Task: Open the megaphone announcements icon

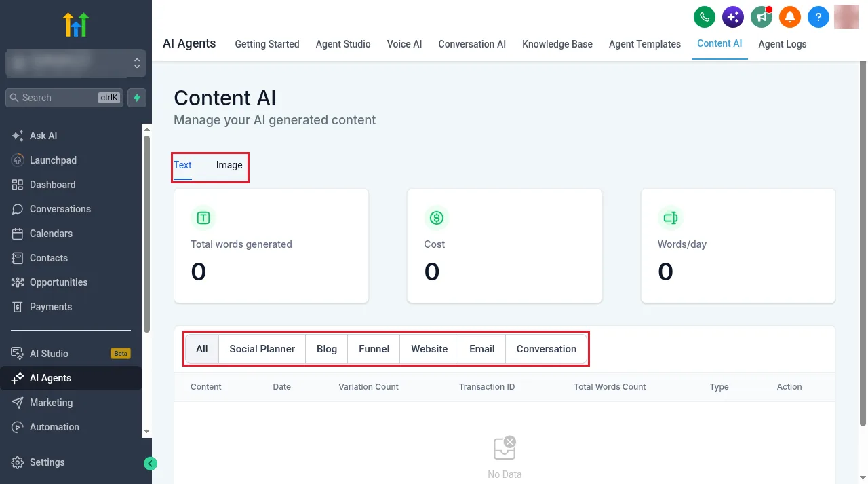Action: (762, 17)
